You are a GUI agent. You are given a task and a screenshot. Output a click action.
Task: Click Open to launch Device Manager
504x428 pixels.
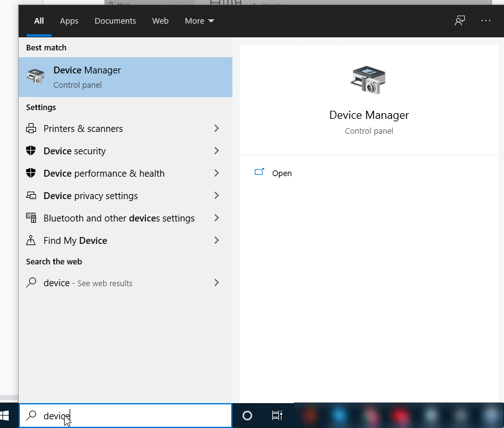point(283,173)
